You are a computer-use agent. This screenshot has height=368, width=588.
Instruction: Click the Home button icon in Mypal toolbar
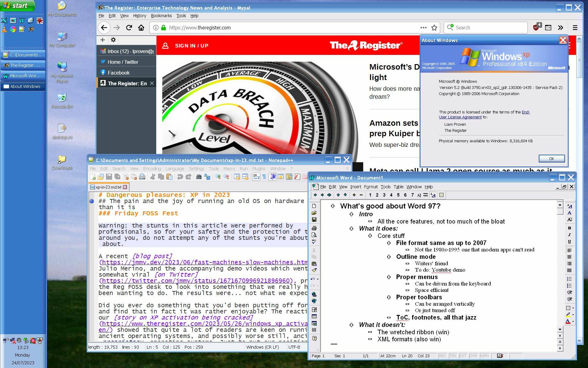point(142,28)
